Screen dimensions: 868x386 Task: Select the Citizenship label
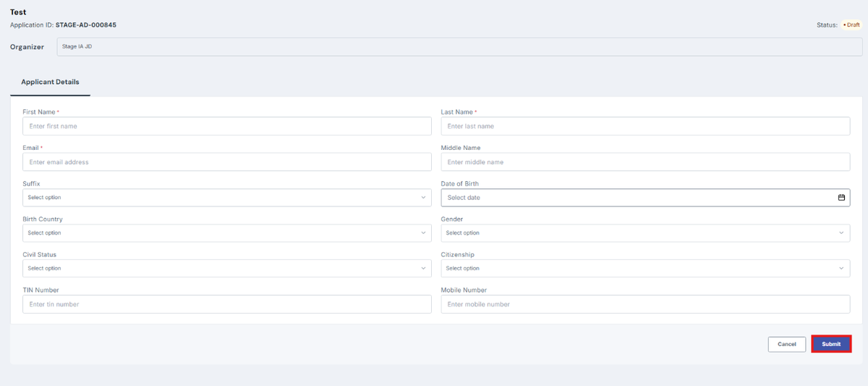tap(458, 255)
